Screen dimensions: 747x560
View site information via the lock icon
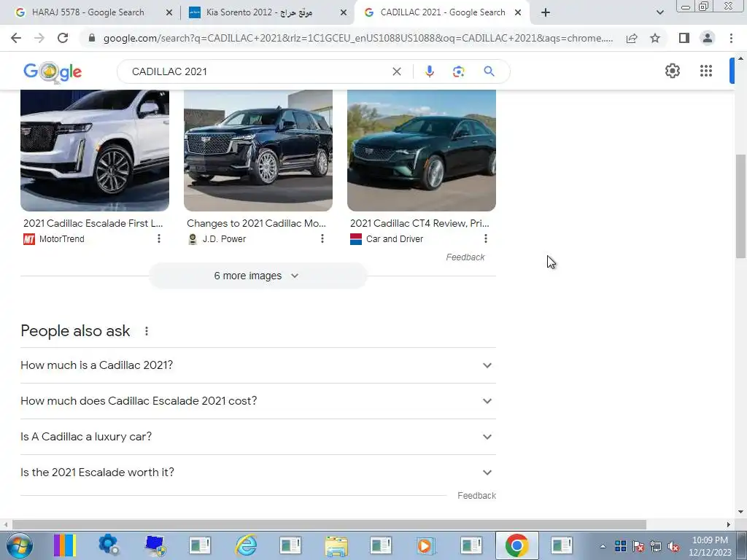click(92, 38)
